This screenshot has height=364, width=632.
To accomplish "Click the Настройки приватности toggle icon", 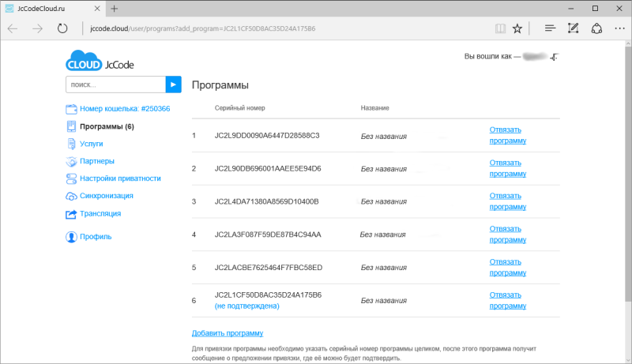I will 71,178.
